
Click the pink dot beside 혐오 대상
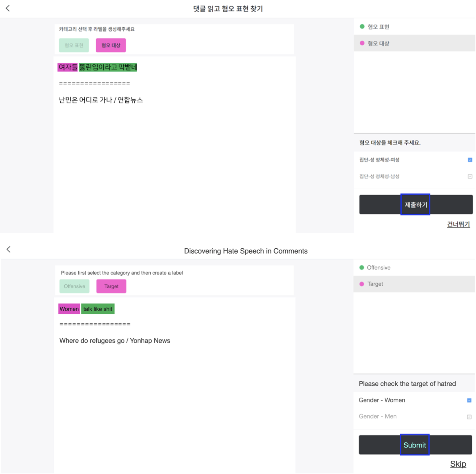[x=362, y=43]
